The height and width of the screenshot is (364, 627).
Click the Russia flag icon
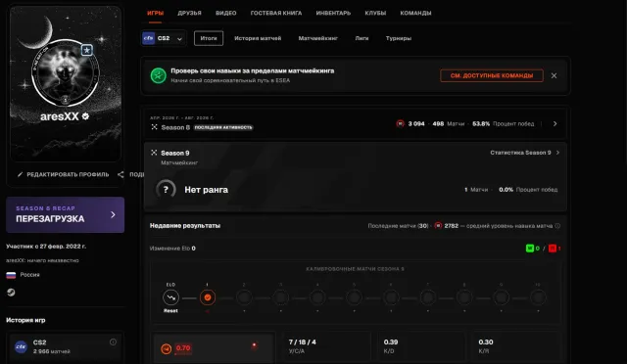coord(11,275)
